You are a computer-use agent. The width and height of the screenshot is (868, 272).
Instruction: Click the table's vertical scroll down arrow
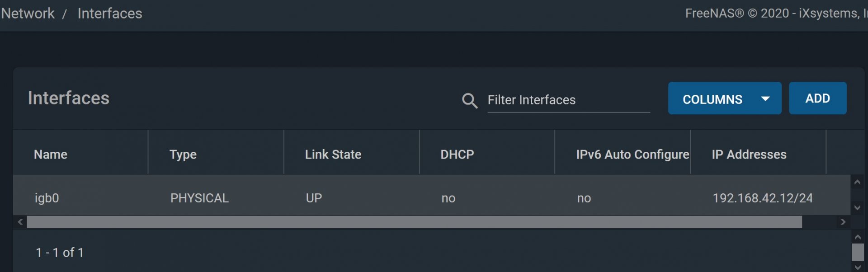coord(857,207)
